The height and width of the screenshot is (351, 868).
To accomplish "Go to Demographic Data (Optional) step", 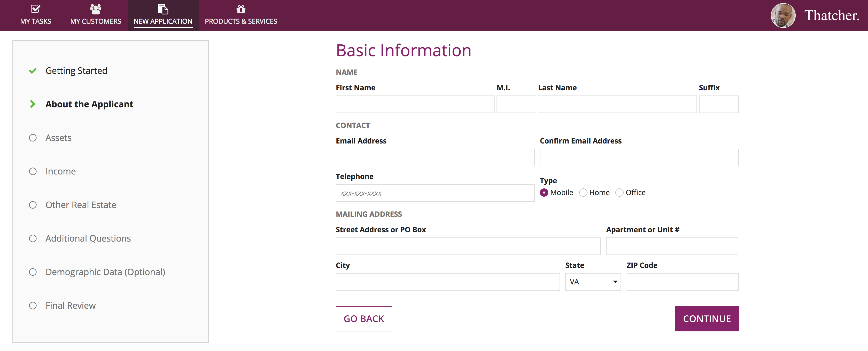I will click(105, 272).
